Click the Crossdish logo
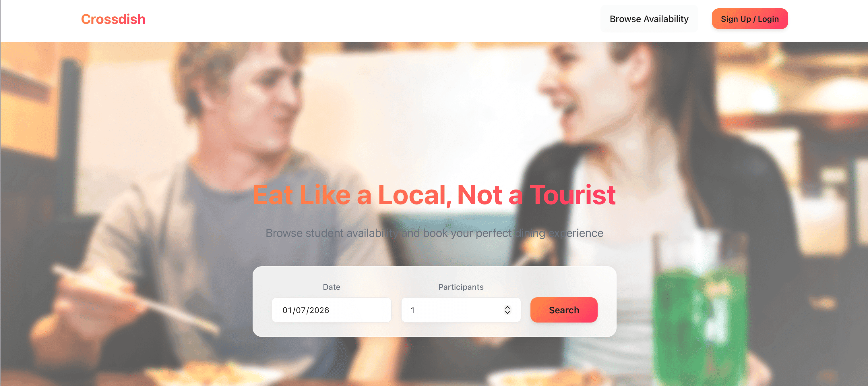 tap(113, 19)
